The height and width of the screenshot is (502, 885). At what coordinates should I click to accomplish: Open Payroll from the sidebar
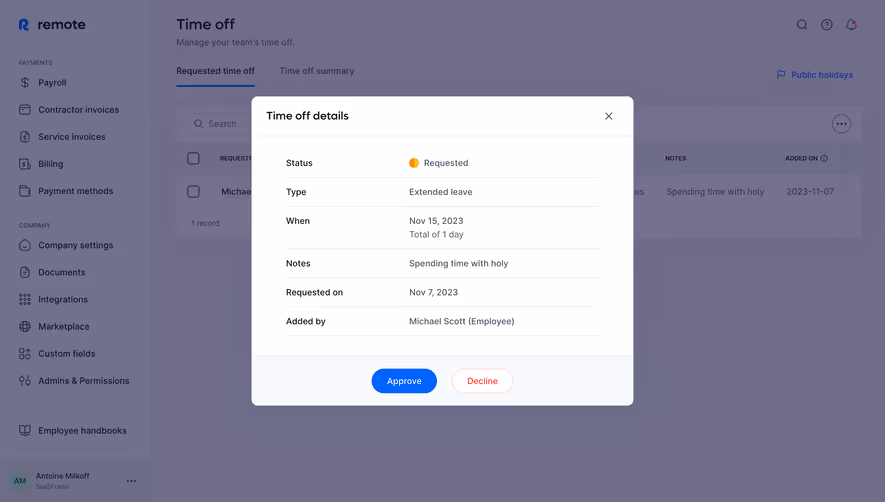pyautogui.click(x=52, y=82)
